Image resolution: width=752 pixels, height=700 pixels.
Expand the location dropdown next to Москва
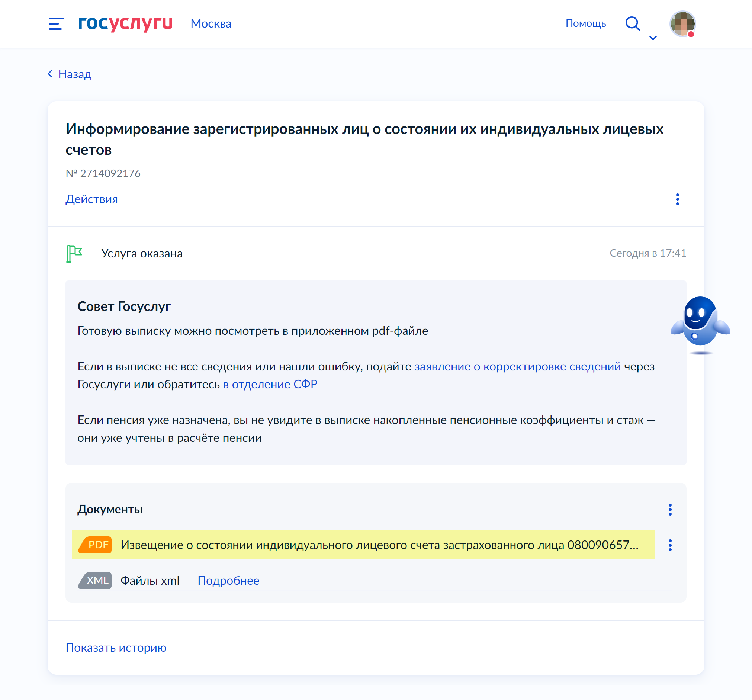(x=653, y=37)
